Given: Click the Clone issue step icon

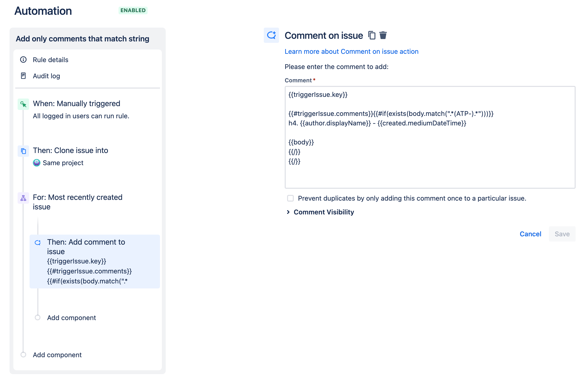Looking at the screenshot, I should pyautogui.click(x=23, y=151).
